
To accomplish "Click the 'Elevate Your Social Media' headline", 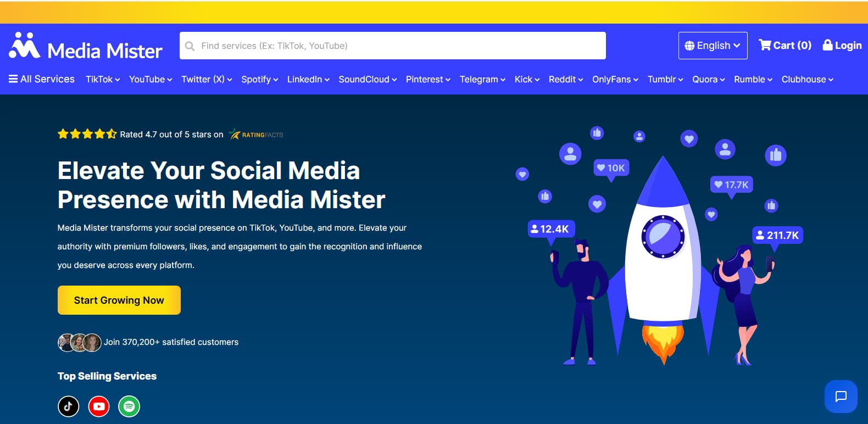I will (x=209, y=170).
